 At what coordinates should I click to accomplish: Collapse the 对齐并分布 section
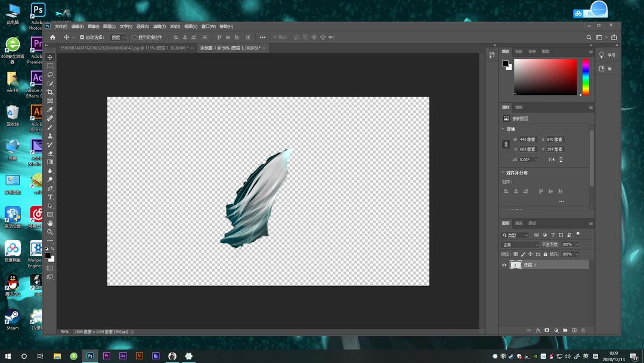point(503,173)
